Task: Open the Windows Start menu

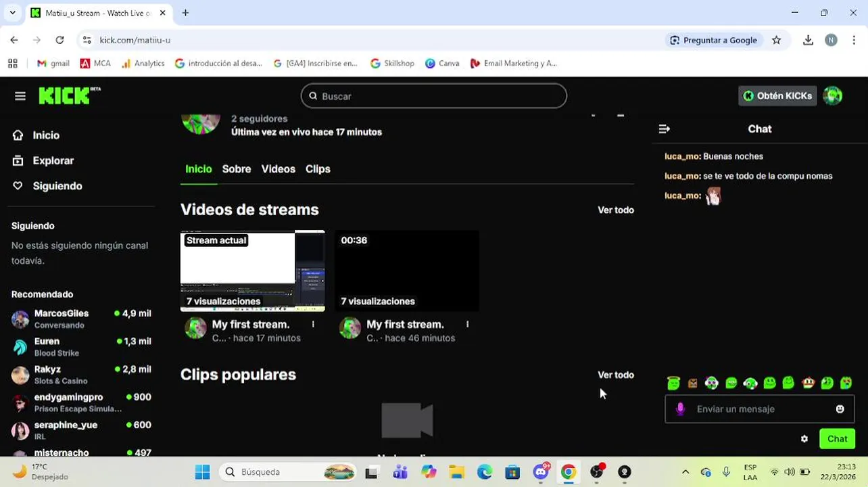Action: coord(201,472)
